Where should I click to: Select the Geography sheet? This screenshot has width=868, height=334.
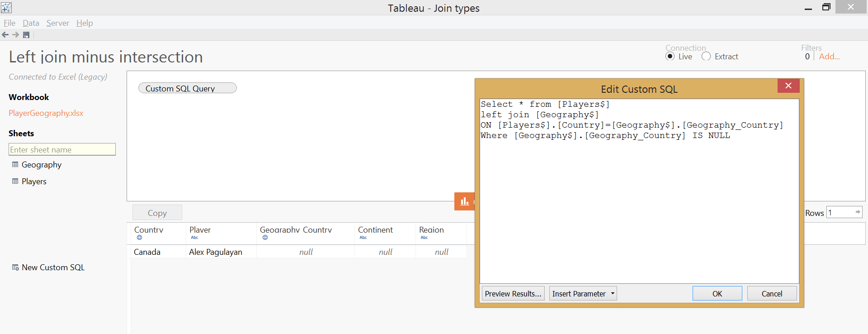pos(42,165)
